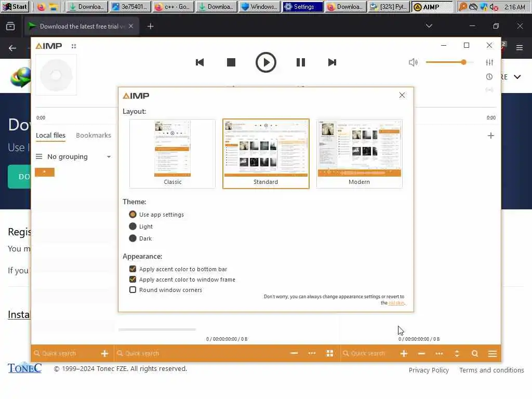Viewport: 532px width, 399px height.
Task: Click the Firefox icon in the quick launch
Action: pos(41,7)
